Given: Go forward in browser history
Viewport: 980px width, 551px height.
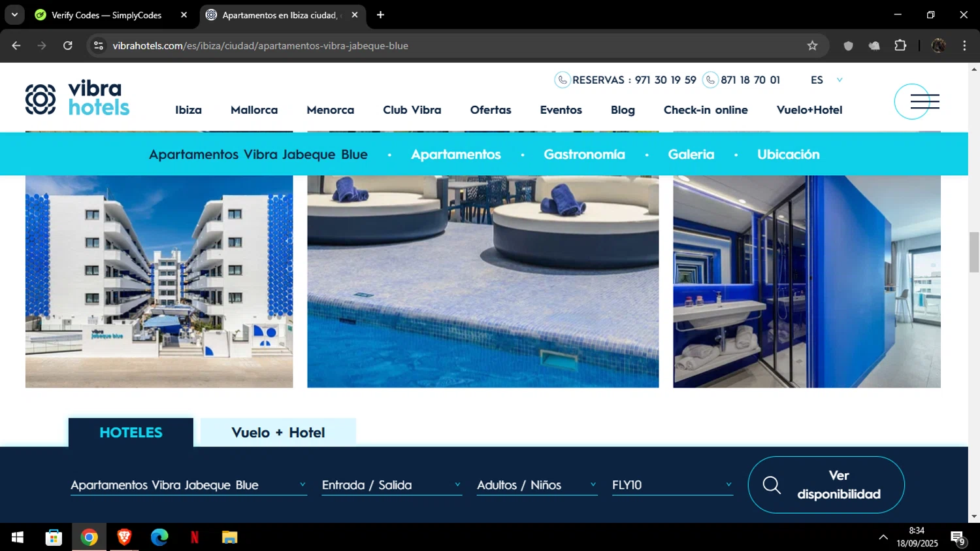Looking at the screenshot, I should (x=42, y=46).
